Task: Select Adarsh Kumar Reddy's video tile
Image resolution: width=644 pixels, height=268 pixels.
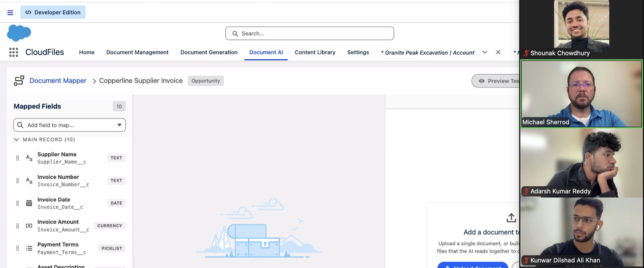Action: pyautogui.click(x=582, y=163)
